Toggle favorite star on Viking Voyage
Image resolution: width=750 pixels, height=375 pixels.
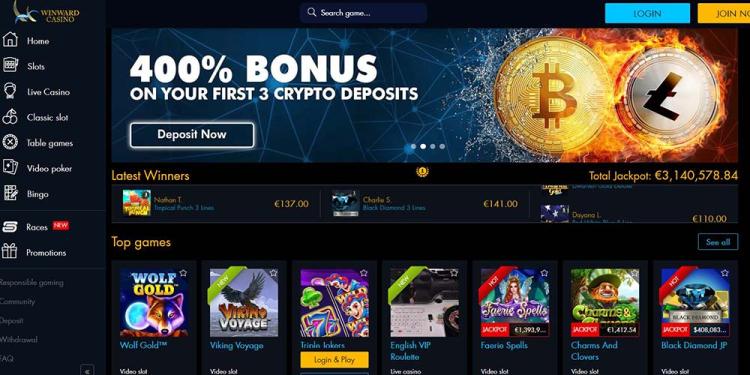[x=273, y=273]
